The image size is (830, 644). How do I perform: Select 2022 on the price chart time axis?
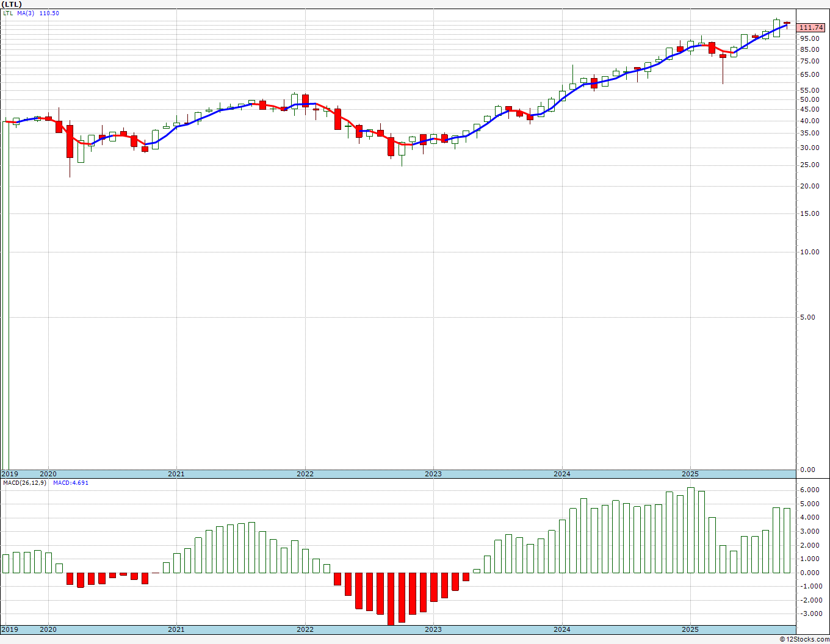[305, 474]
